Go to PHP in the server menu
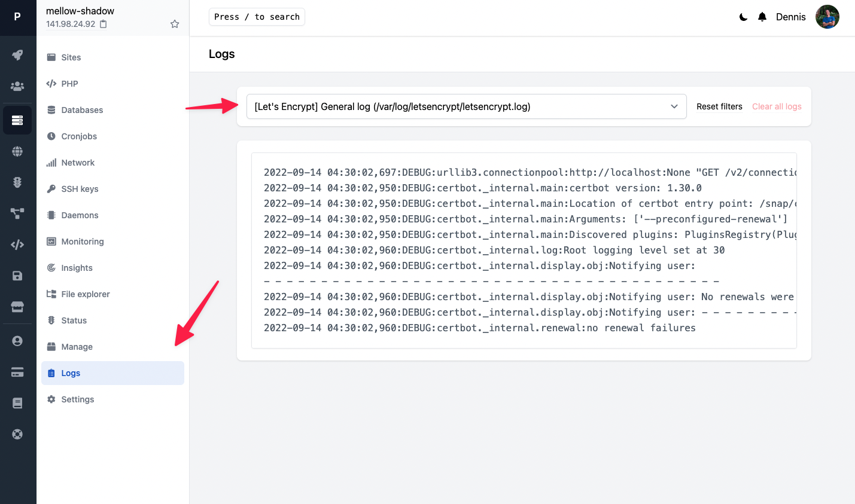This screenshot has height=504, width=855. (x=112, y=84)
